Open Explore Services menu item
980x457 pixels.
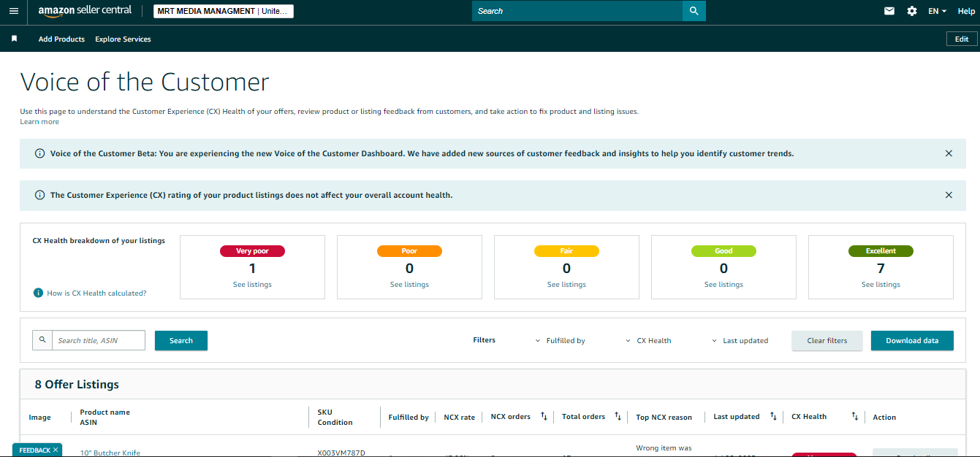pyautogui.click(x=123, y=39)
